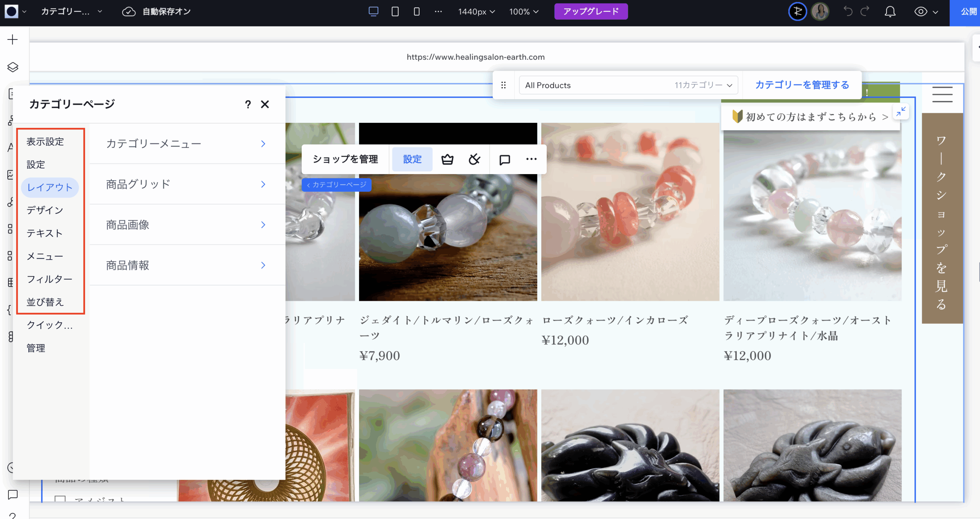This screenshot has height=519, width=980.
Task: Click the crown upgrade icon in toolbar
Action: (x=447, y=159)
